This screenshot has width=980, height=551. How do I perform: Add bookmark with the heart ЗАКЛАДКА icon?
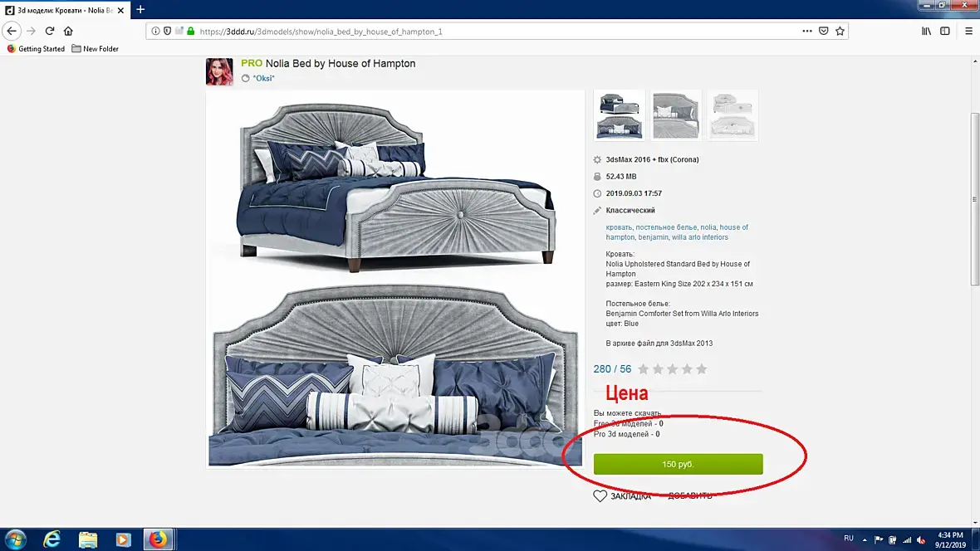coord(600,496)
